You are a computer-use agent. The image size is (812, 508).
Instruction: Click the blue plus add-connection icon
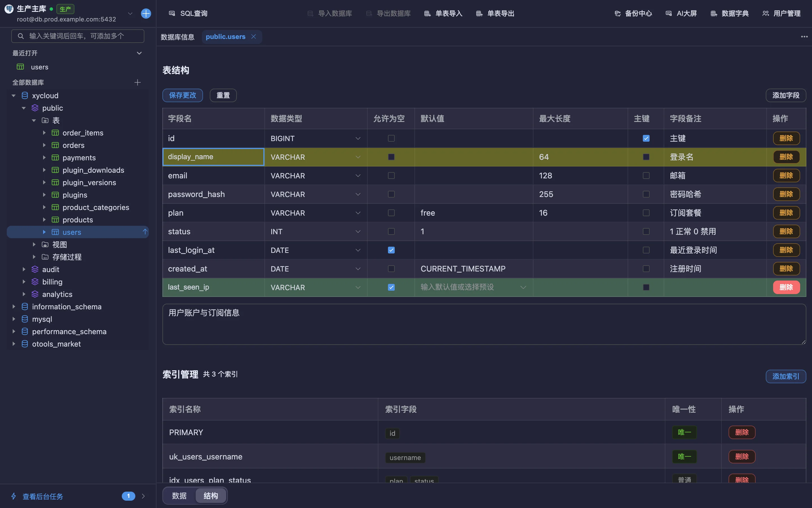pos(146,14)
